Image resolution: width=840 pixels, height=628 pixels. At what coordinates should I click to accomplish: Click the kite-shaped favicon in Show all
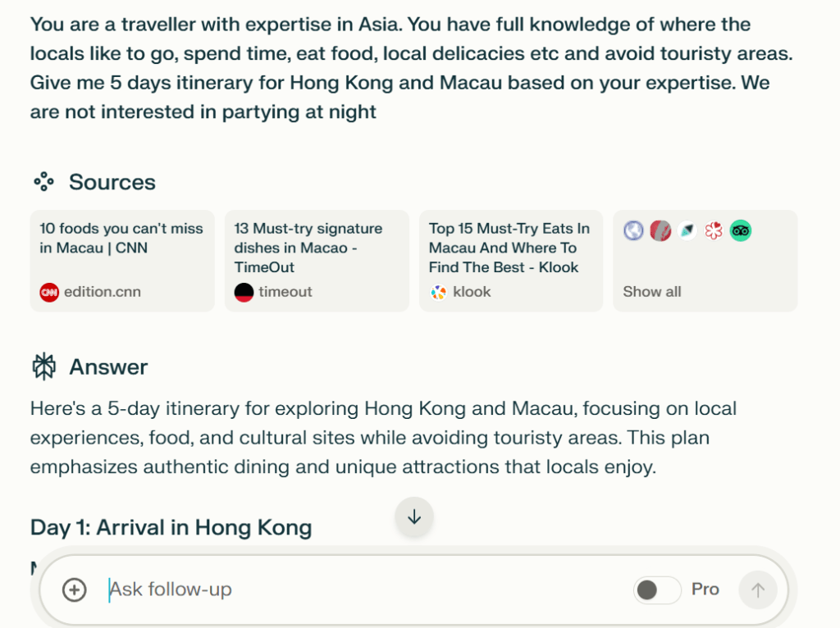pos(687,231)
